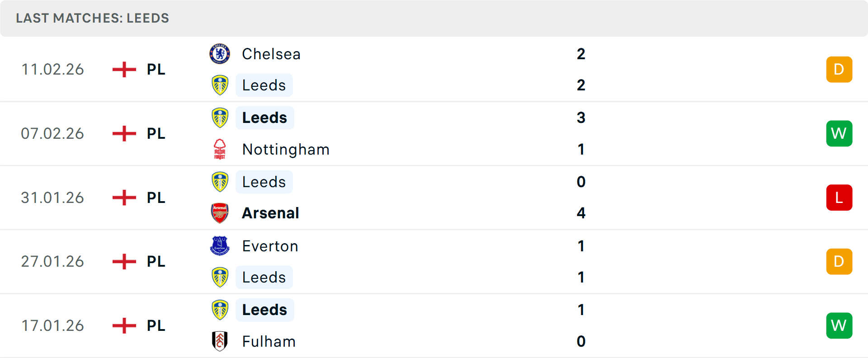The height and width of the screenshot is (358, 868).
Task: Click the England flag on the Fulham match row
Action: pyautogui.click(x=123, y=325)
